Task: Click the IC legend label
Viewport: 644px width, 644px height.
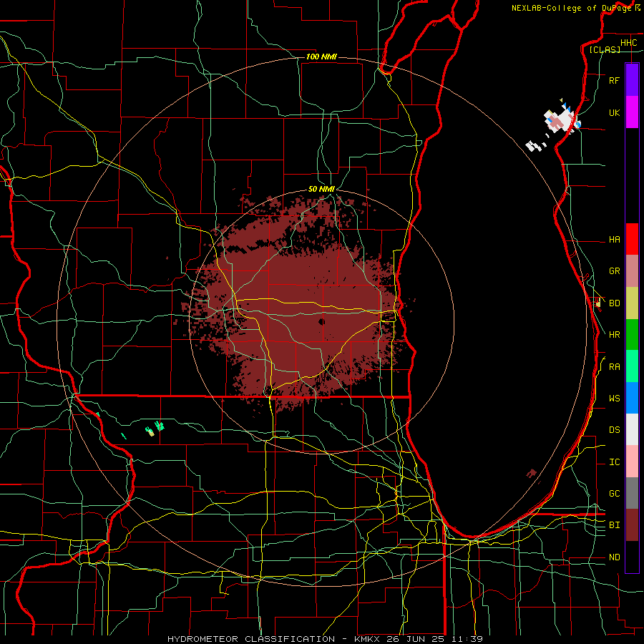Action: tap(614, 462)
